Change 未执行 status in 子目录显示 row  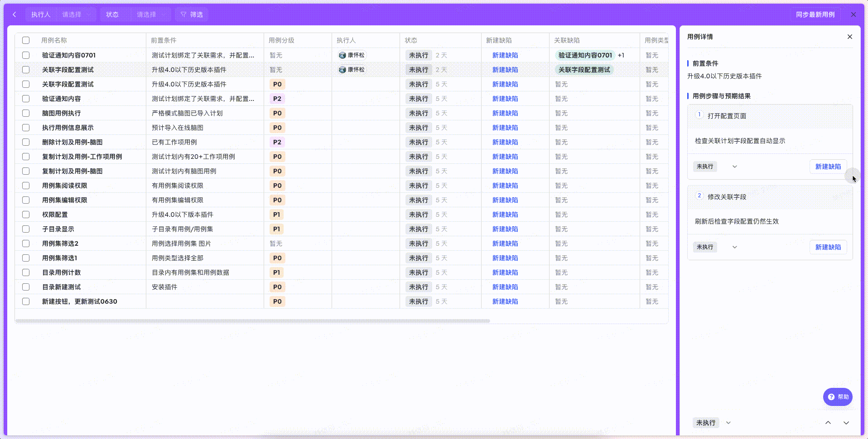pyautogui.click(x=419, y=229)
